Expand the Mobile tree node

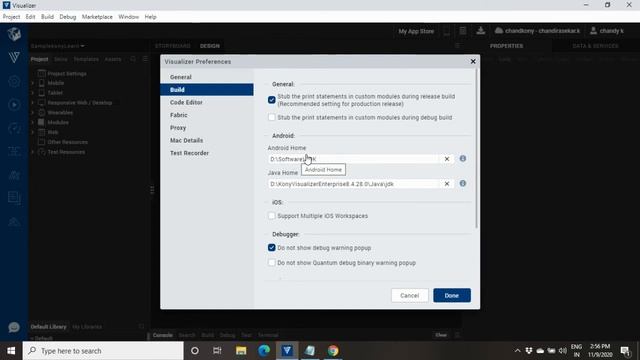coord(33,83)
